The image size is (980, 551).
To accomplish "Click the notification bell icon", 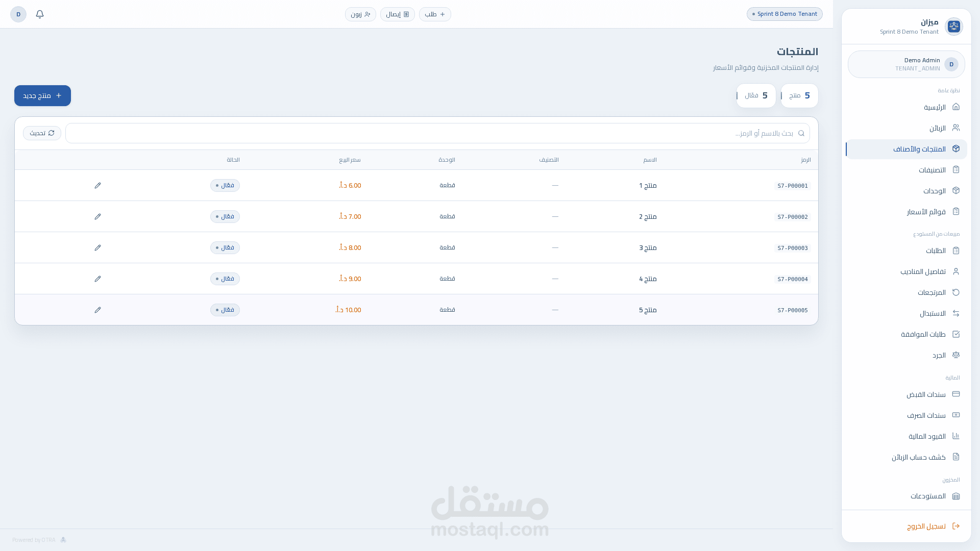I will click(40, 14).
